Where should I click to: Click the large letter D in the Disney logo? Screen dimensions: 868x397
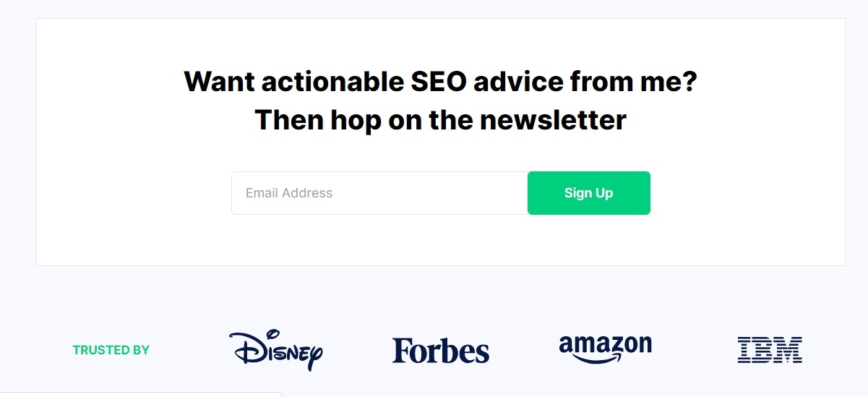(x=244, y=349)
